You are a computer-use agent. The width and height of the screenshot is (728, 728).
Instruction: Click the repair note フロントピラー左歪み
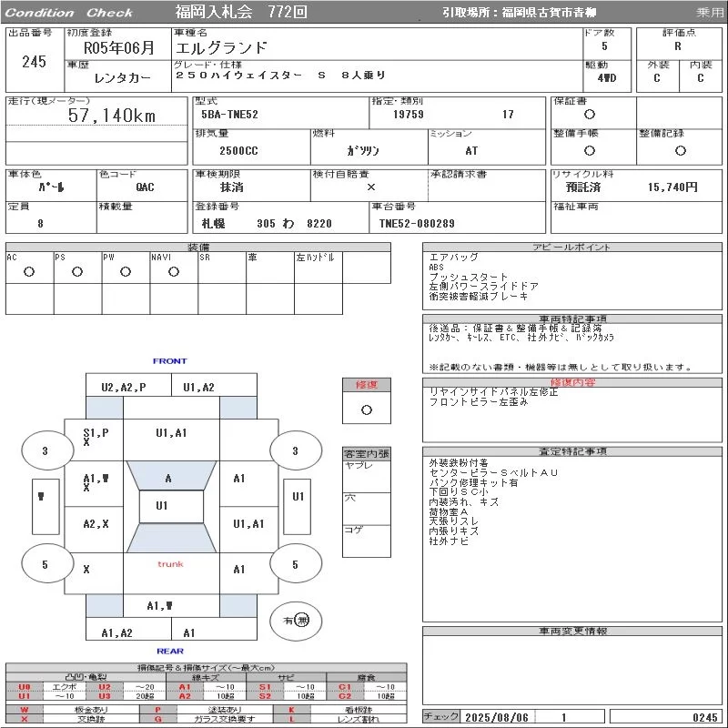479,401
